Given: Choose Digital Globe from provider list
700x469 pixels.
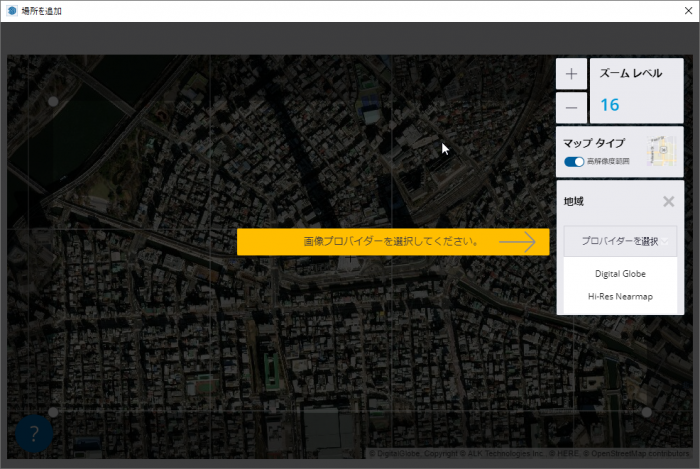Looking at the screenshot, I should click(x=620, y=273).
